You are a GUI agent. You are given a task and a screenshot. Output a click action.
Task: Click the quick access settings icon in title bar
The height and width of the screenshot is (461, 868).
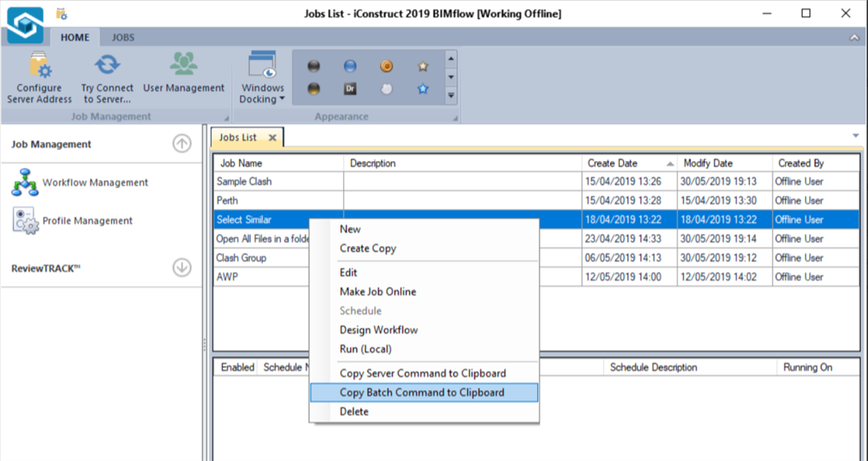tap(61, 14)
